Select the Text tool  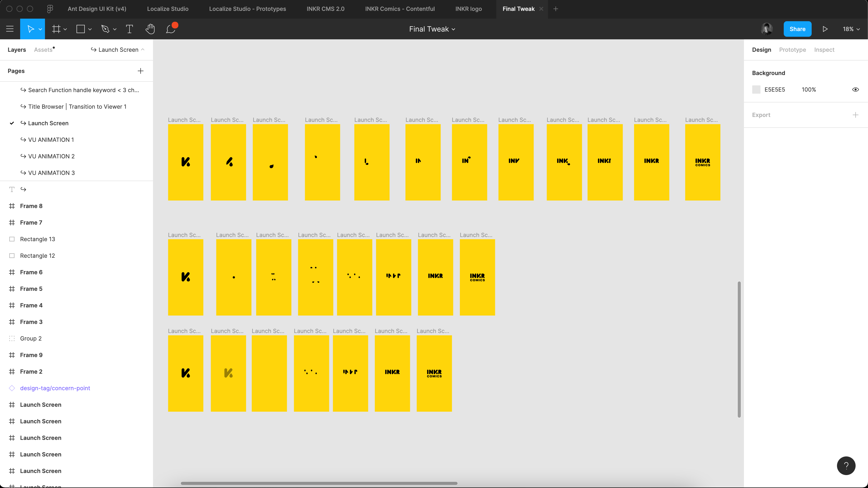pos(130,29)
